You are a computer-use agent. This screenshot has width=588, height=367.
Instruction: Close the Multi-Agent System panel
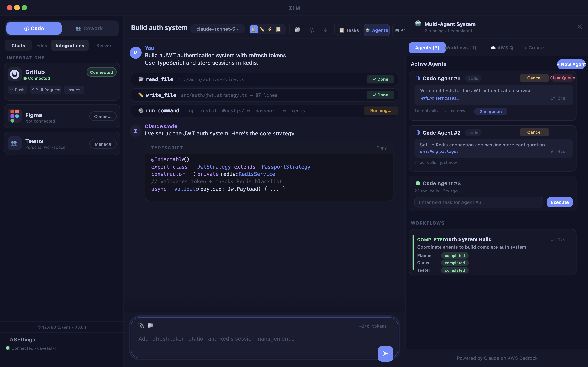click(579, 27)
